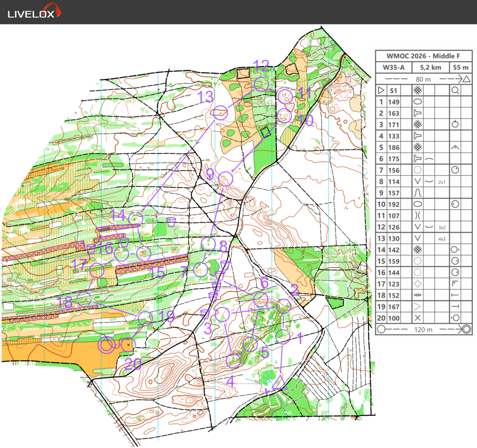Click the finish double circle on the map
This screenshot has height=448, width=477.
(x=106, y=345)
